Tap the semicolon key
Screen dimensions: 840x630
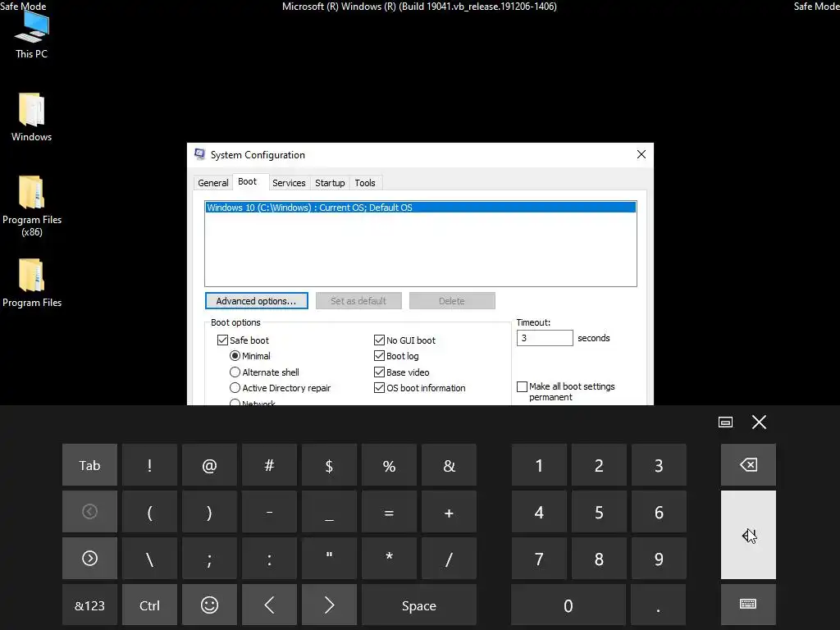(209, 558)
